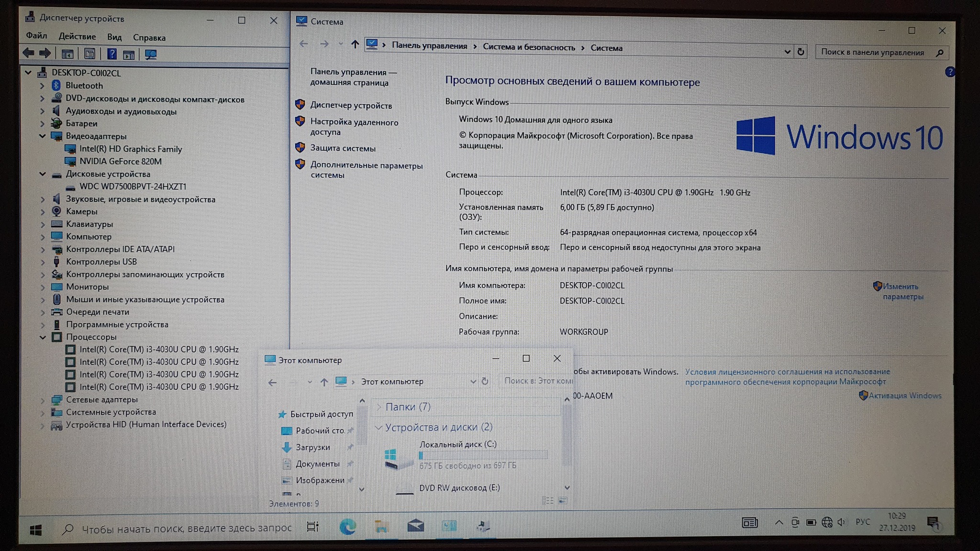Click Scan for hardware changes toolbar icon
Image resolution: width=980 pixels, height=551 pixels.
click(151, 55)
